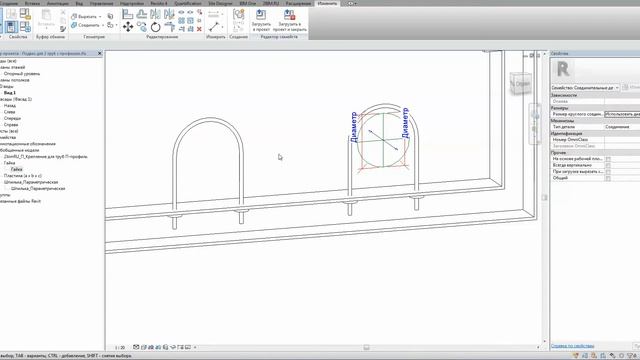Click the view scale 1:20 button

pyautogui.click(x=120, y=348)
